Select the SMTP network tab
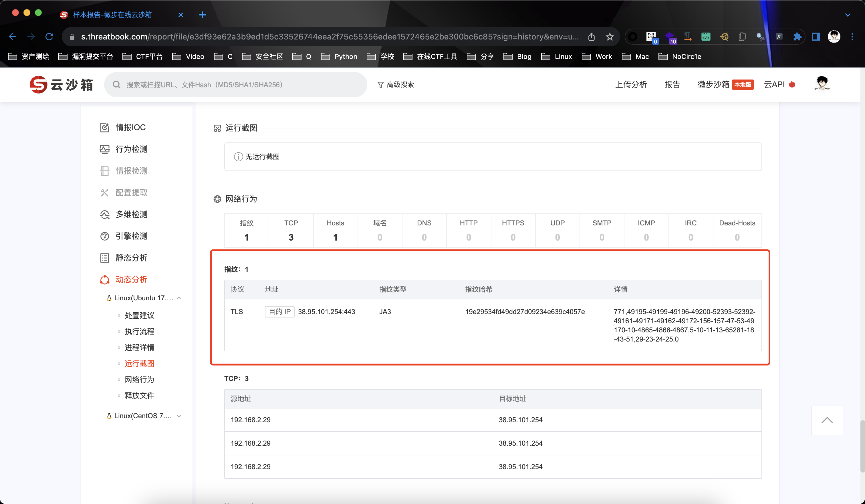This screenshot has width=865, height=504. click(x=602, y=230)
